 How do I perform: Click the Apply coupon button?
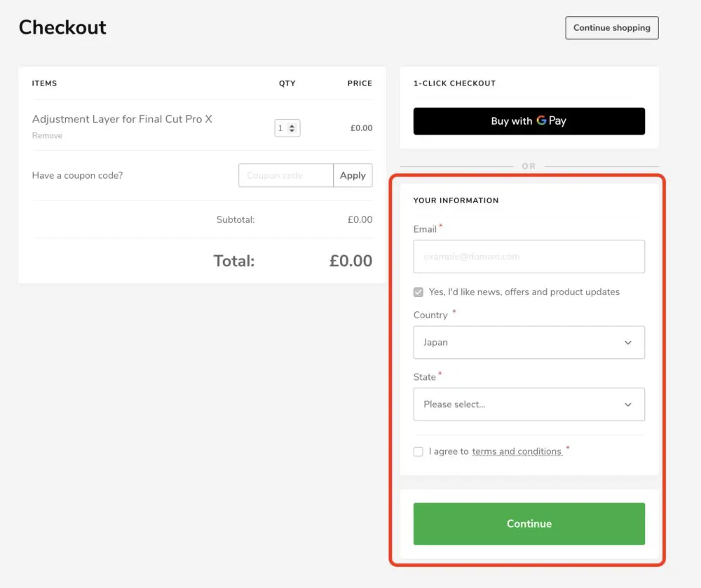tap(353, 176)
